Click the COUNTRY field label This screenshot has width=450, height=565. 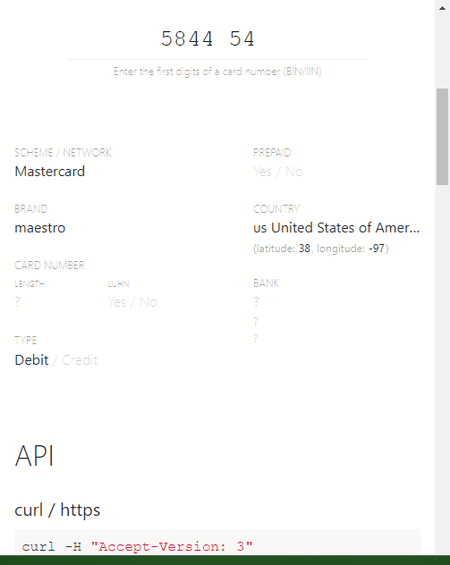[276, 209]
